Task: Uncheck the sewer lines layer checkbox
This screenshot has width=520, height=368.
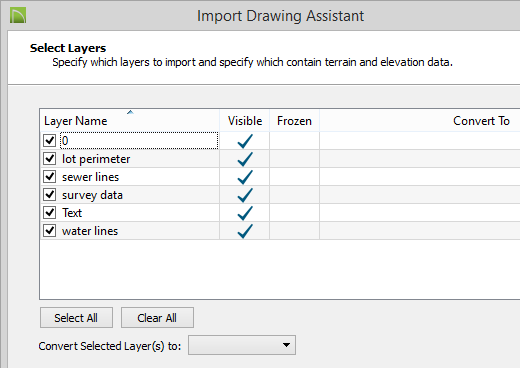Action: pyautogui.click(x=49, y=176)
